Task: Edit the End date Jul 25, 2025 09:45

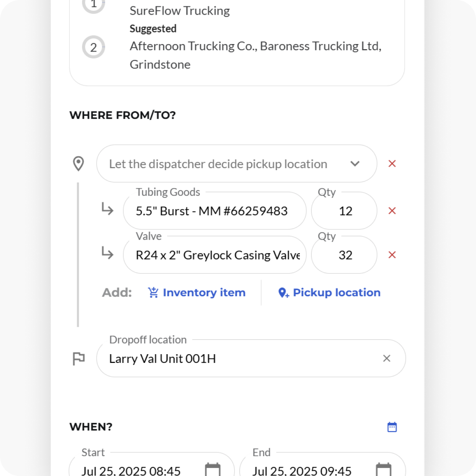Action: pyautogui.click(x=323, y=464)
